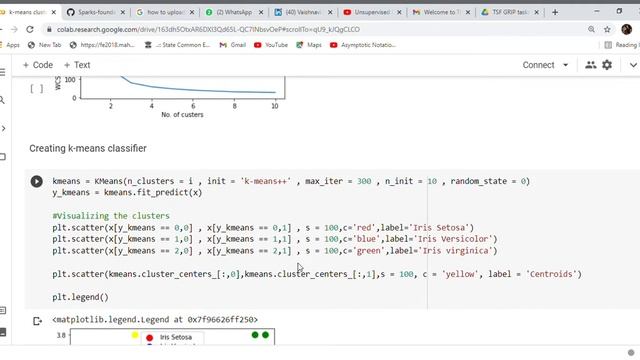Open the user profile avatar
The height and width of the screenshot is (360, 640).
pos(627,29)
